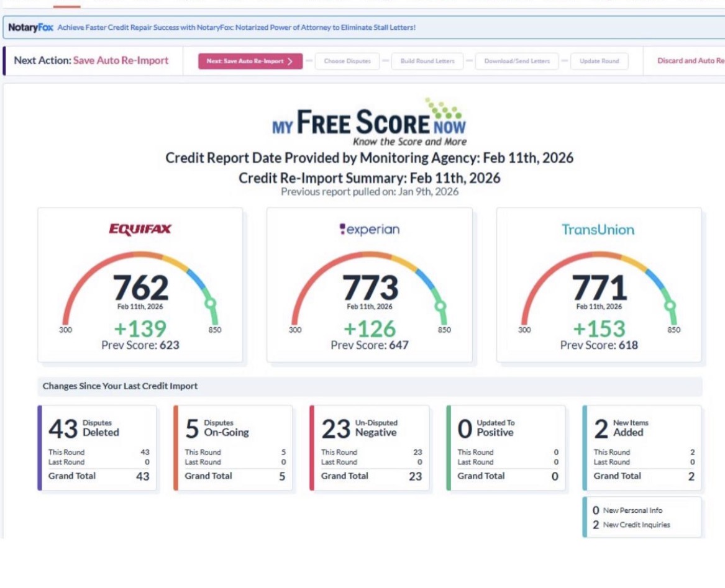Click the +139 Equifax score change
Image resolution: width=725 pixels, height=588 pixels.
(140, 328)
